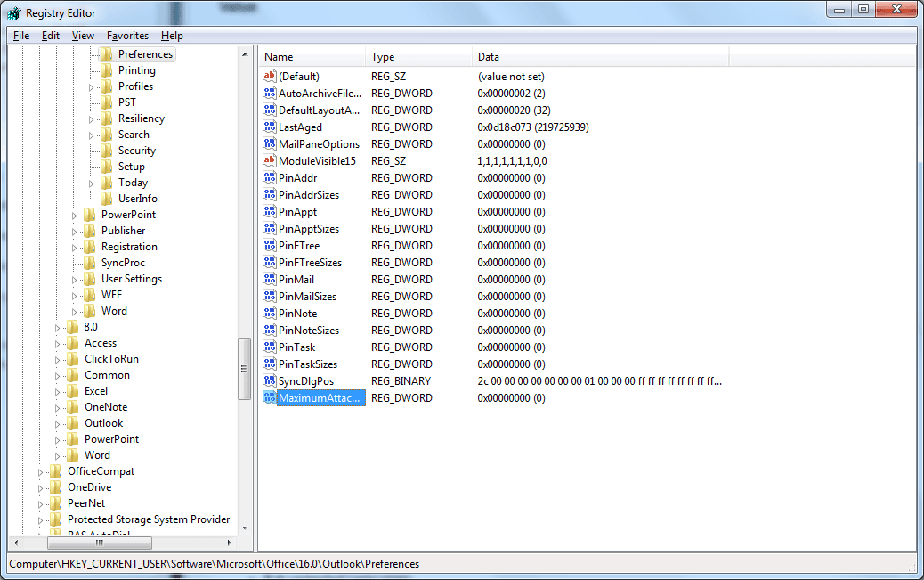
Task: Click tree pane horizontal scroll left arrow
Action: pos(16,543)
